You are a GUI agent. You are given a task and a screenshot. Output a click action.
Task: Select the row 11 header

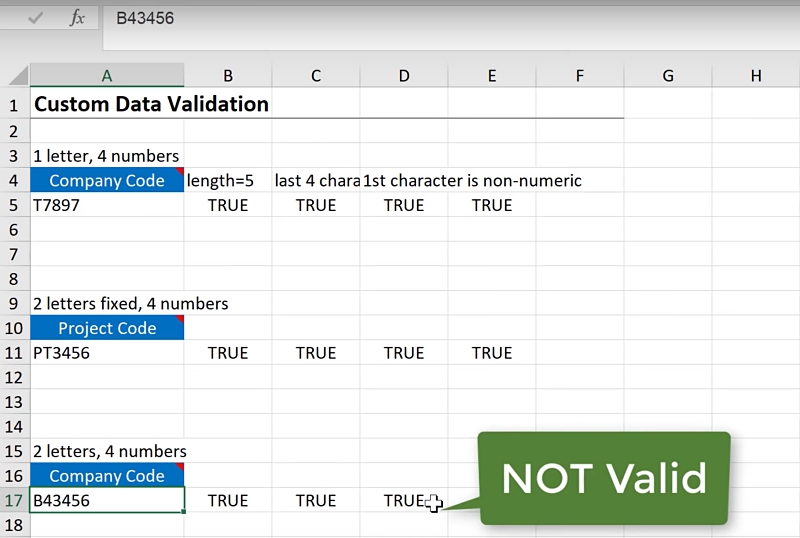tap(14, 353)
